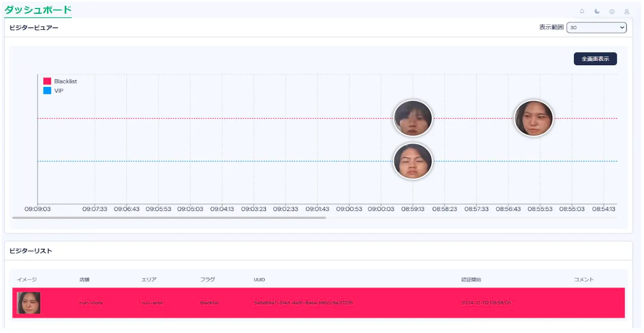Image resolution: width=644 pixels, height=333 pixels.
Task: Toggle the VIP legend series
Action: (59, 91)
